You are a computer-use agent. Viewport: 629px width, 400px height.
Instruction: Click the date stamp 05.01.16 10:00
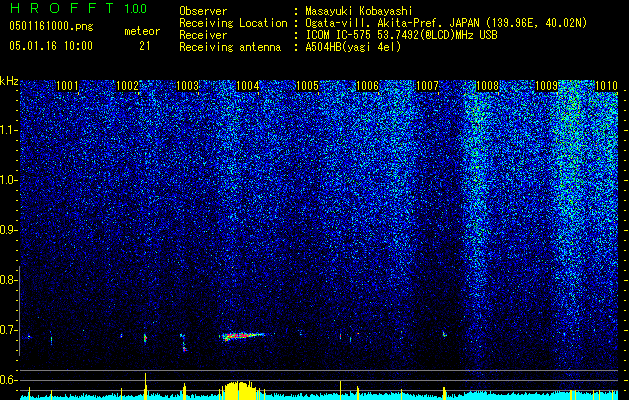[51, 46]
